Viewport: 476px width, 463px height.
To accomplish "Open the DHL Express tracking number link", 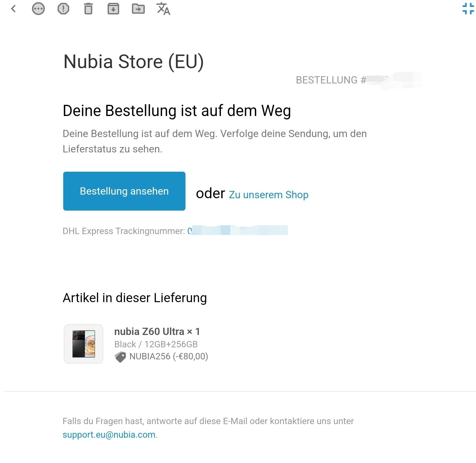I will [237, 231].
